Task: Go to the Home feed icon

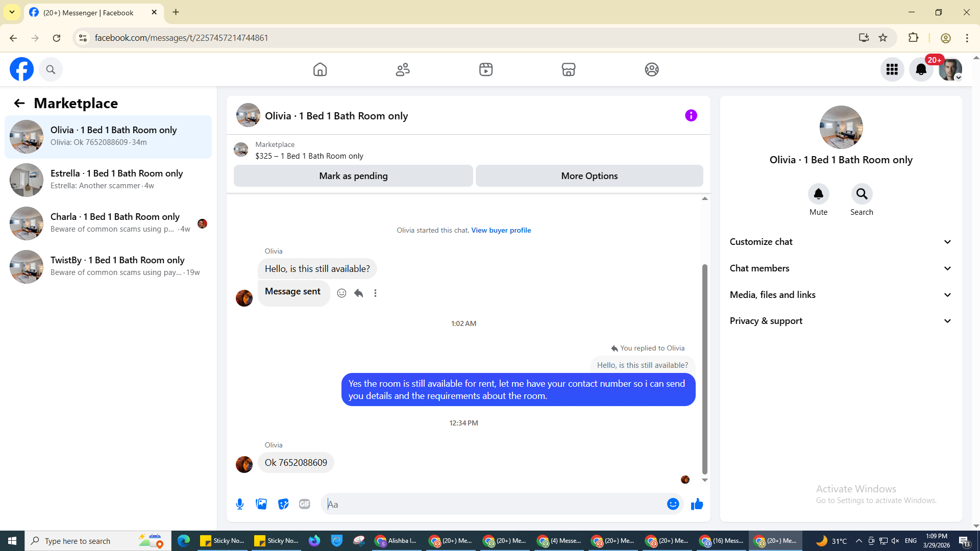Action: (x=320, y=69)
